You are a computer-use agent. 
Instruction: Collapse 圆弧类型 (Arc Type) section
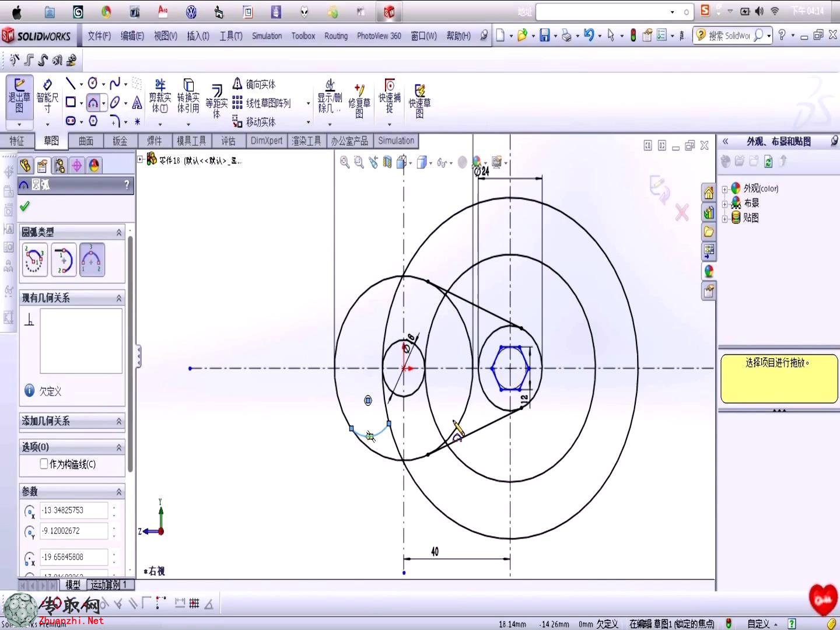click(x=119, y=232)
